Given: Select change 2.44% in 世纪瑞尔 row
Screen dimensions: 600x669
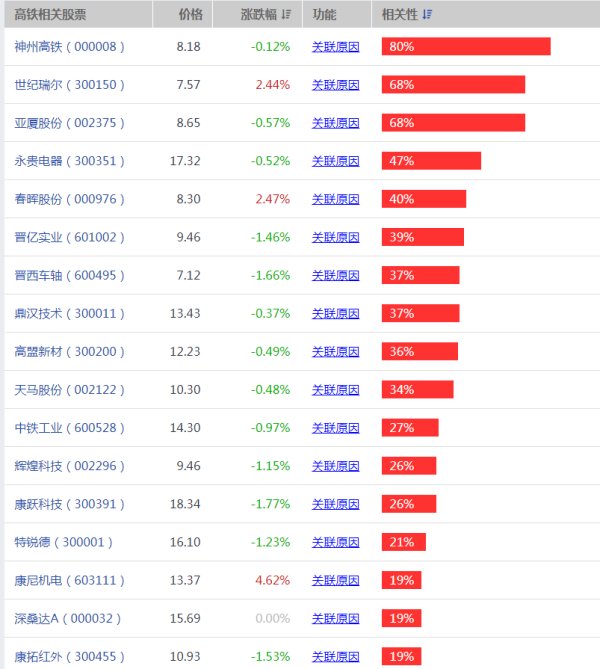Looking at the screenshot, I should pos(273,84).
